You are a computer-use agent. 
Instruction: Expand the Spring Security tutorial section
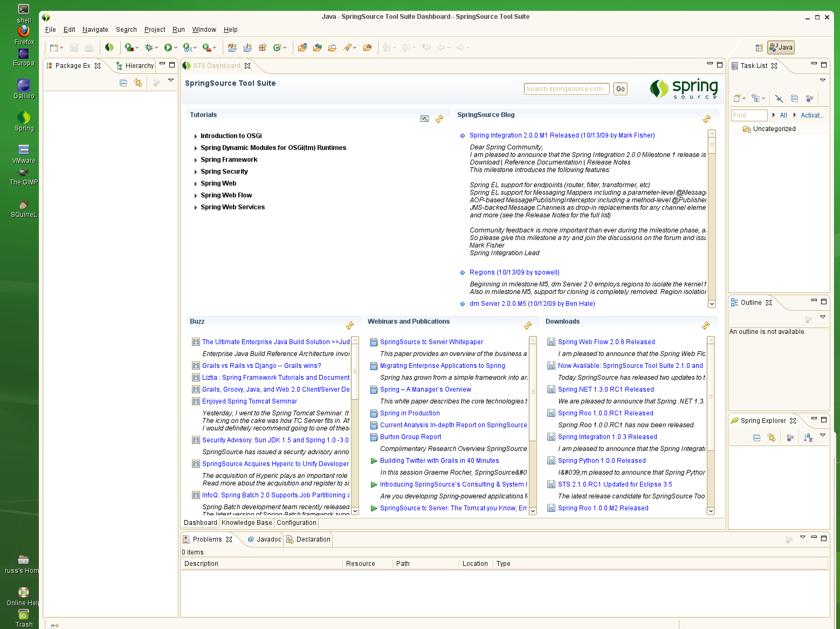(195, 172)
